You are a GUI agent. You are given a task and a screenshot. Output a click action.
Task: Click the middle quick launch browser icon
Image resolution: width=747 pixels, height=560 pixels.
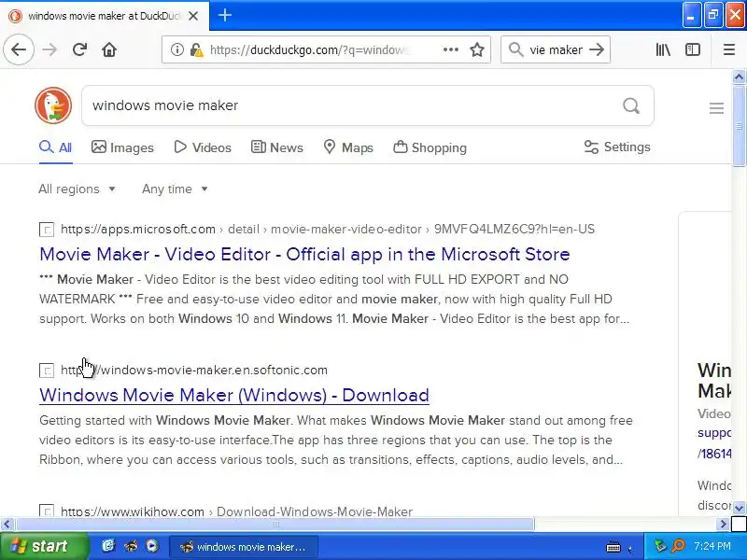(131, 546)
